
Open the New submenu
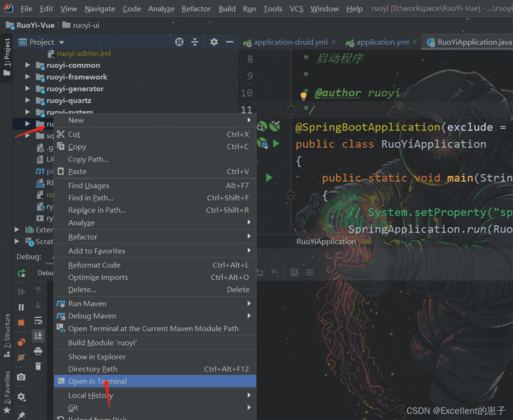click(155, 120)
